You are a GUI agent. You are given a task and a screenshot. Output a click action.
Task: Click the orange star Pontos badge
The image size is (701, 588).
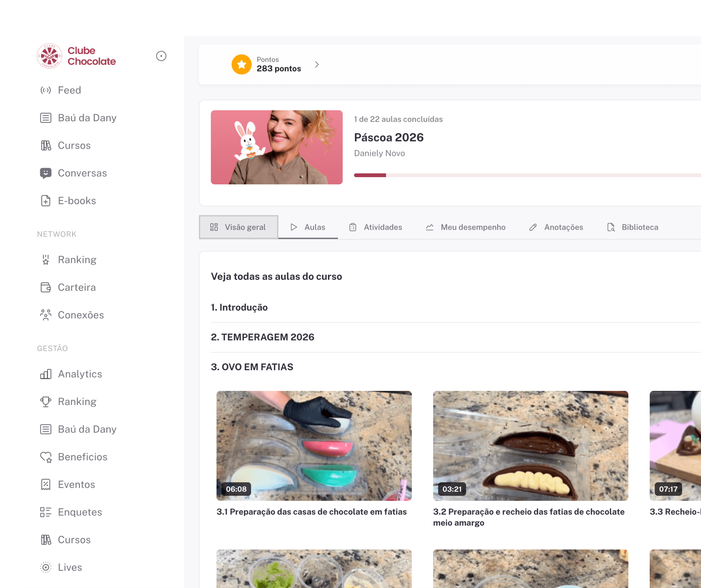[x=242, y=64]
